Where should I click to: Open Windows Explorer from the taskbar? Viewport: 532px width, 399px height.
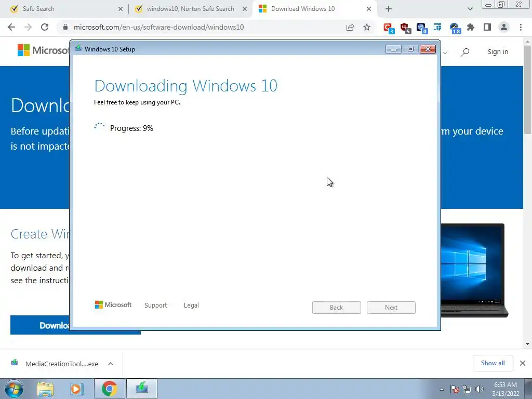pos(45,389)
